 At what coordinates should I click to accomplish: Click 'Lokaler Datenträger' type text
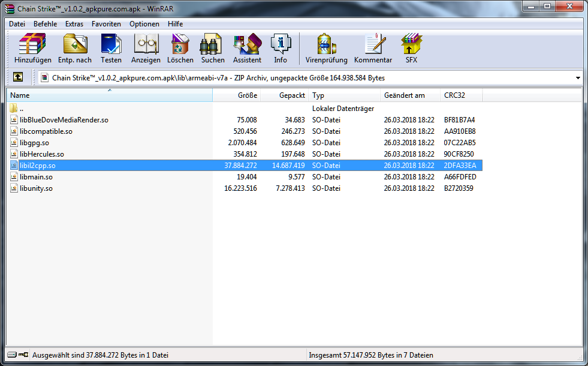[343, 109]
